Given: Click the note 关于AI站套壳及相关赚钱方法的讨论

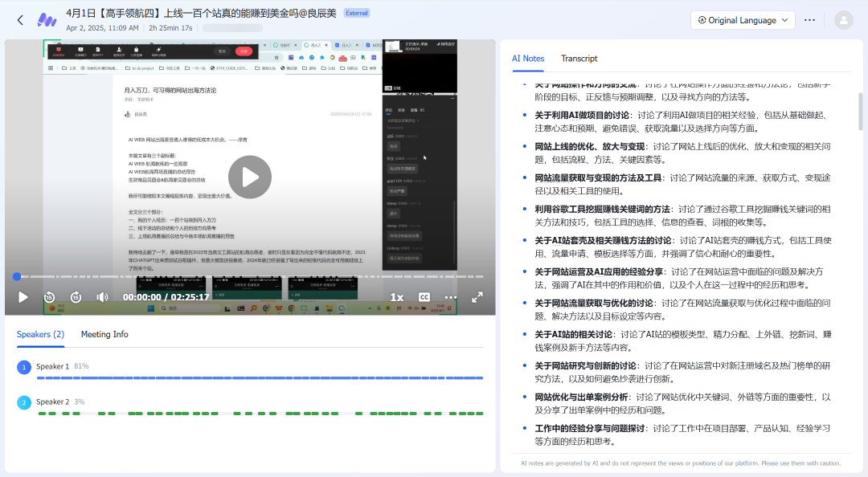Looking at the screenshot, I should (x=603, y=241).
